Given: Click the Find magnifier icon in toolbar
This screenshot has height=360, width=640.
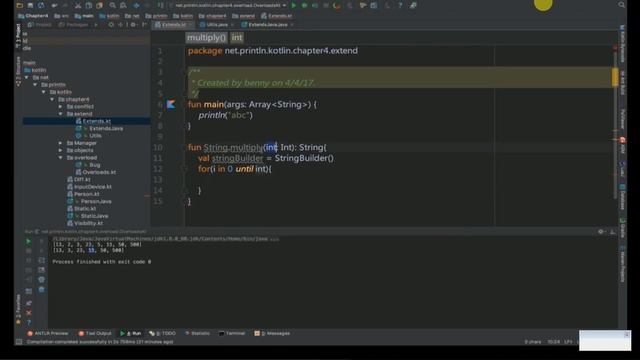Looking at the screenshot, I should (113, 5).
